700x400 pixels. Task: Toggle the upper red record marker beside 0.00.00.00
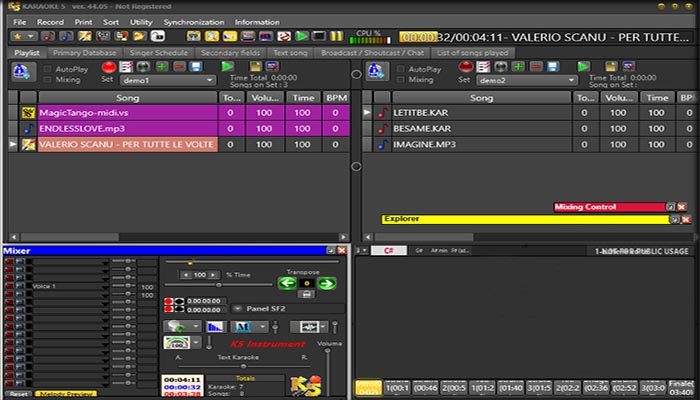pyautogui.click(x=169, y=301)
